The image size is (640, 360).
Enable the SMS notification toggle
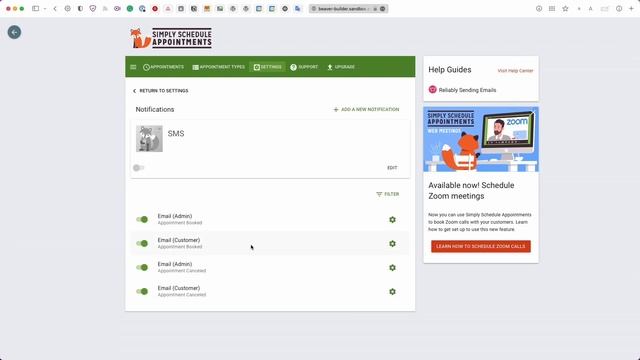click(139, 168)
